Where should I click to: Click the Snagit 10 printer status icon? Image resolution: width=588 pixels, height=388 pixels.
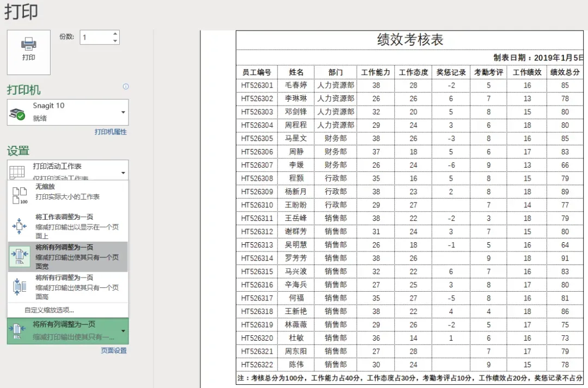click(17, 114)
